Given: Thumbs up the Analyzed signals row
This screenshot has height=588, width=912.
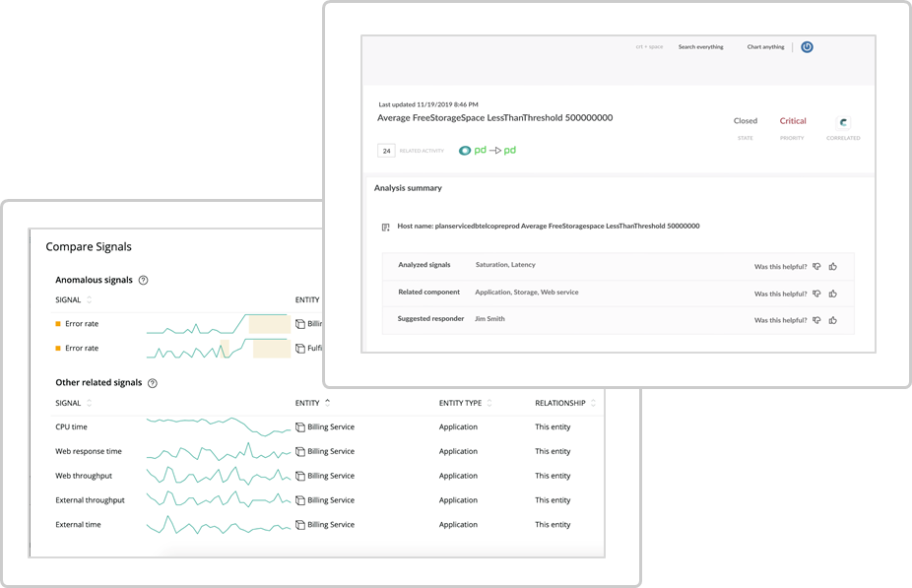Looking at the screenshot, I should [x=833, y=266].
